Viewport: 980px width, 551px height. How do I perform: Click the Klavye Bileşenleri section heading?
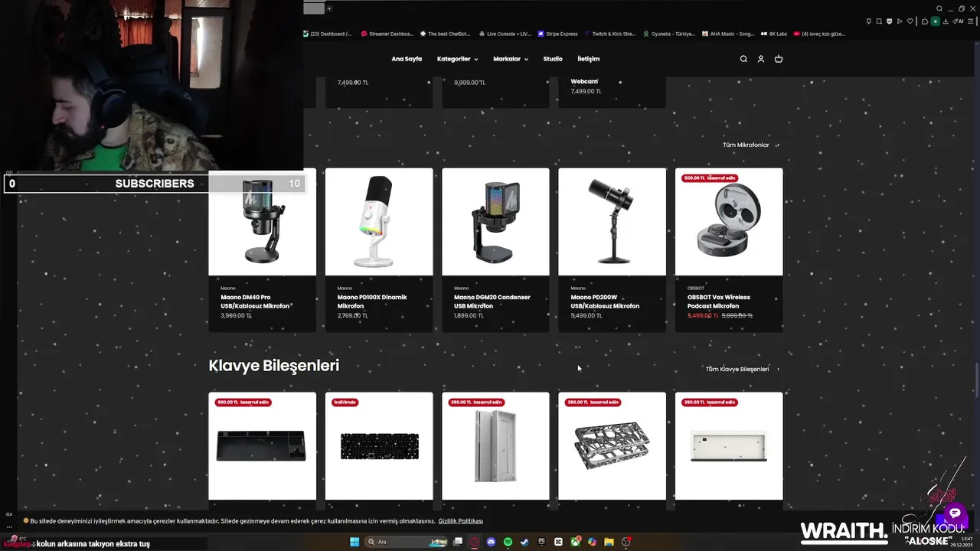click(x=273, y=366)
